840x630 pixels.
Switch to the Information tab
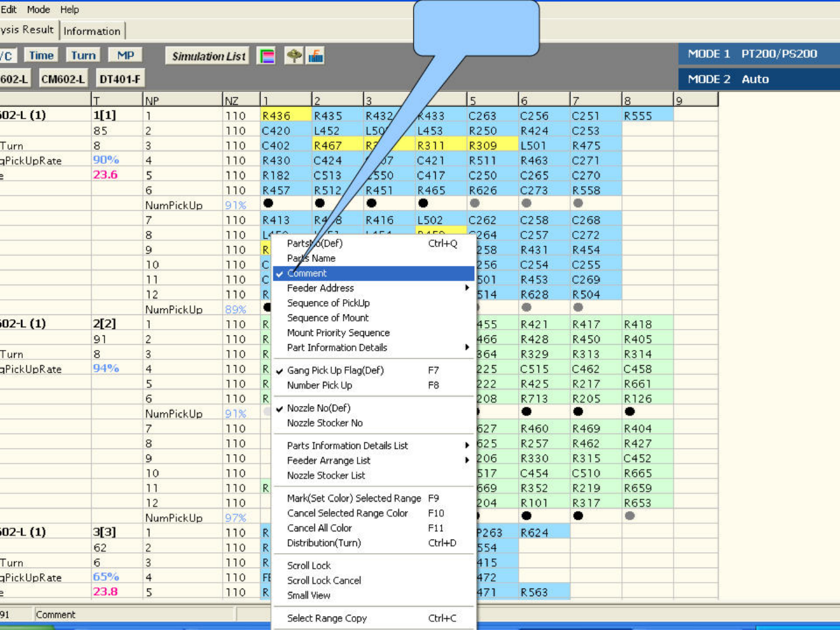(x=92, y=31)
